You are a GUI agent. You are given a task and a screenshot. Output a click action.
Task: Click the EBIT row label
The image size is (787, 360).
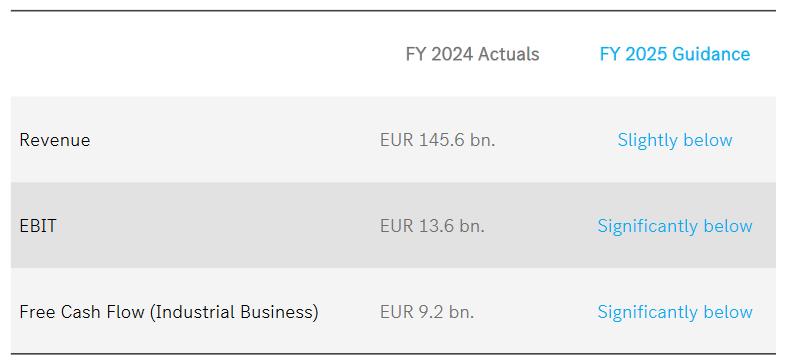(38, 226)
